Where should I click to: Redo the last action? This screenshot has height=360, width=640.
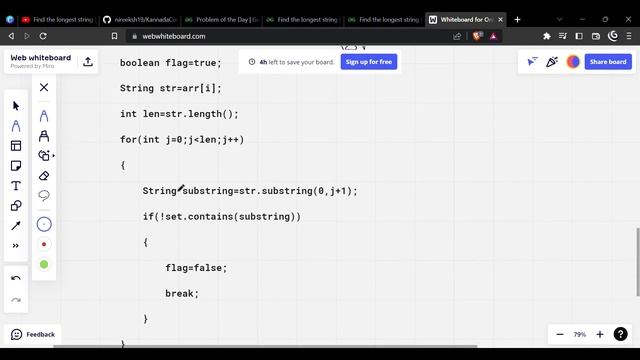point(16,300)
